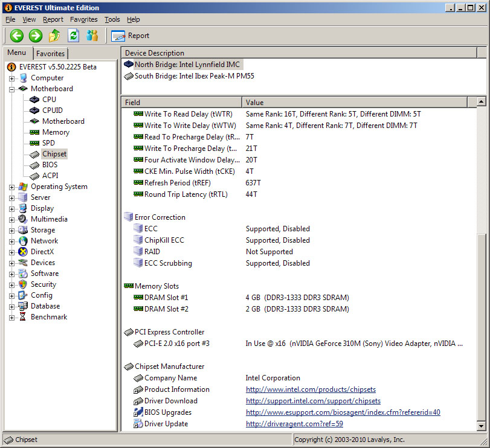Open the driveragent.com link
Image resolution: width=490 pixels, height=448 pixels.
(x=294, y=424)
